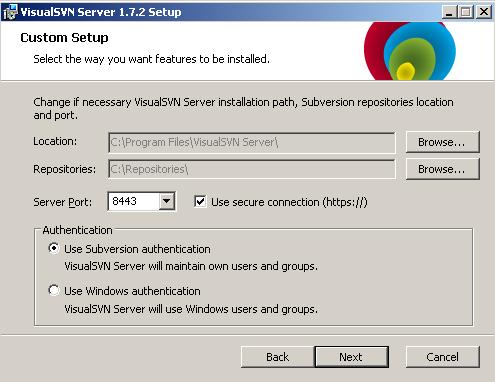Image resolution: width=495 pixels, height=382 pixels.
Task: Click the Use secure connection (https://) label
Action: coord(289,202)
